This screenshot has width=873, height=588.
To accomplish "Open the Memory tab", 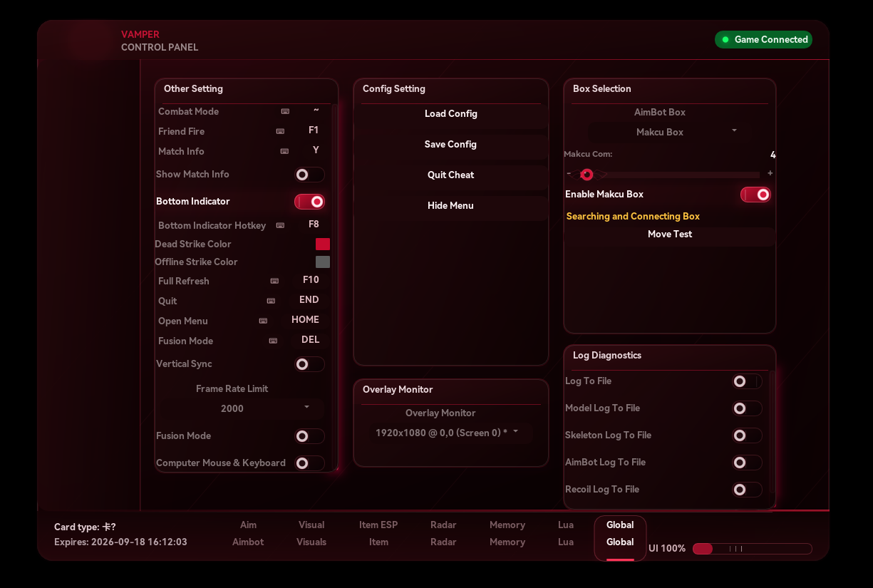I will [x=507, y=534].
